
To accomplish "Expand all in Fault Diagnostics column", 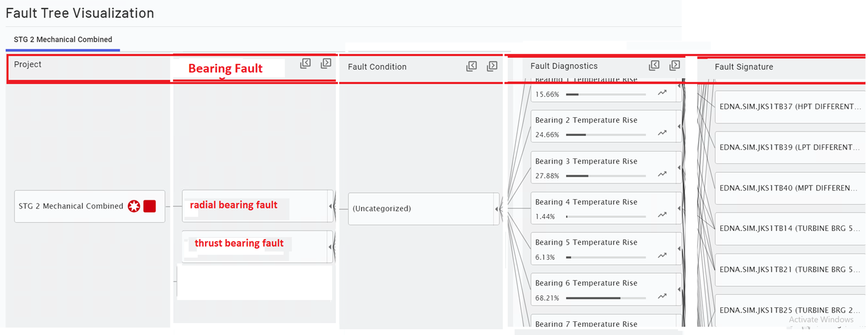I will tap(675, 65).
